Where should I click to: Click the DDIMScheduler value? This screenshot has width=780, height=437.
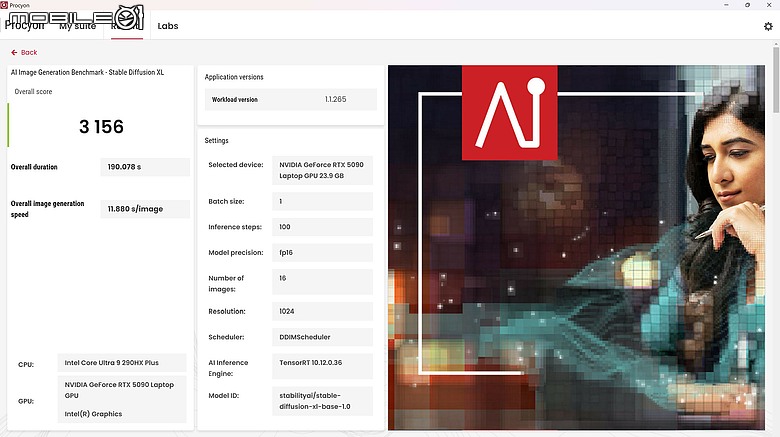point(322,337)
